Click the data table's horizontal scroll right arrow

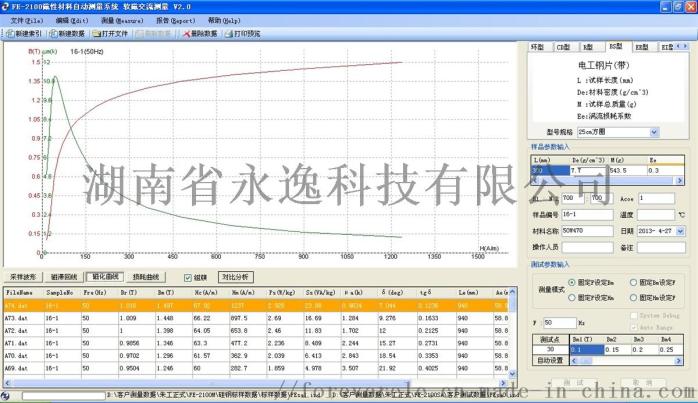tap(503, 383)
